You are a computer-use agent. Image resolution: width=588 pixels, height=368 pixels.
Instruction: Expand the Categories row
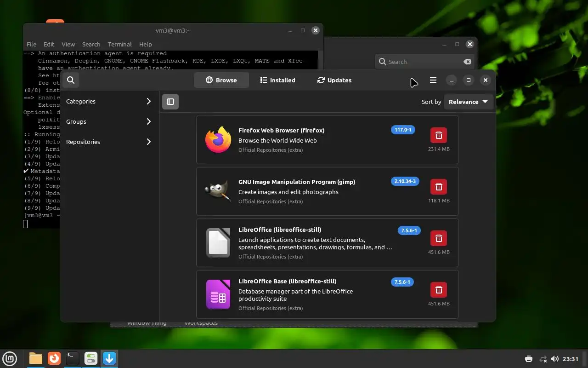(109, 101)
